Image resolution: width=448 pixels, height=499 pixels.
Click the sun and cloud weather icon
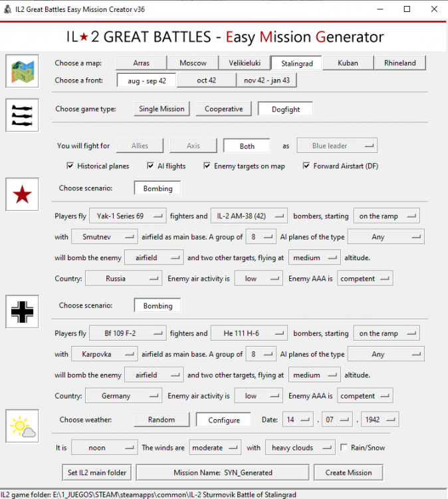click(x=22, y=426)
